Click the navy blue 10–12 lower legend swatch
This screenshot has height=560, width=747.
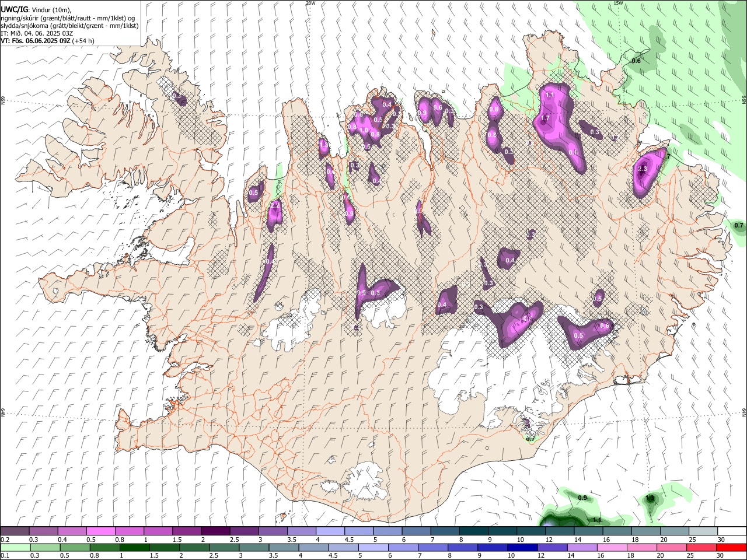[x=521, y=548]
